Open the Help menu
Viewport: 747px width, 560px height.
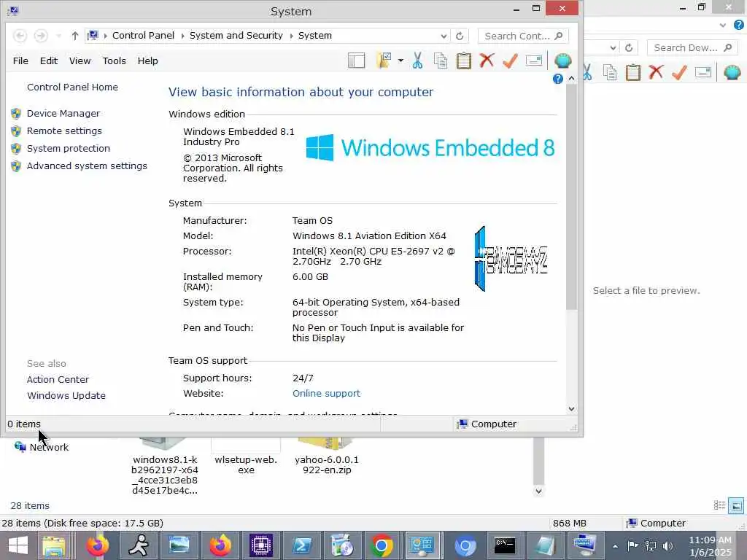pos(147,61)
